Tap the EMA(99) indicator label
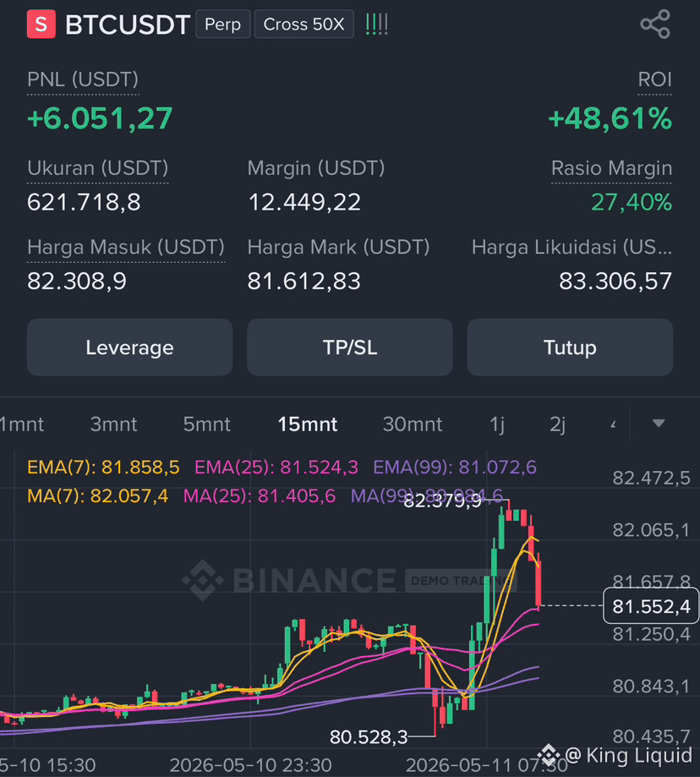This screenshot has height=777, width=700. [x=454, y=467]
